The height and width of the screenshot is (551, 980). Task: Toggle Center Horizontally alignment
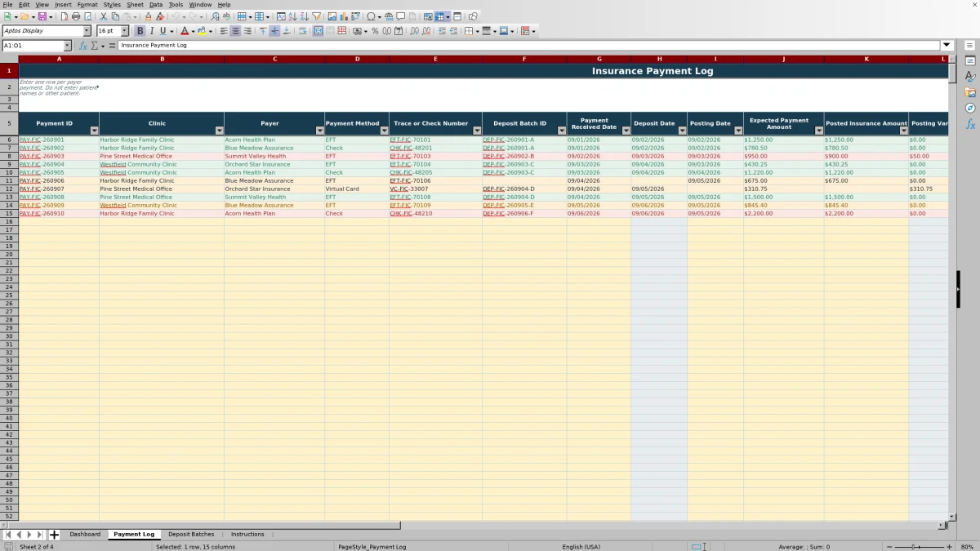(x=235, y=31)
